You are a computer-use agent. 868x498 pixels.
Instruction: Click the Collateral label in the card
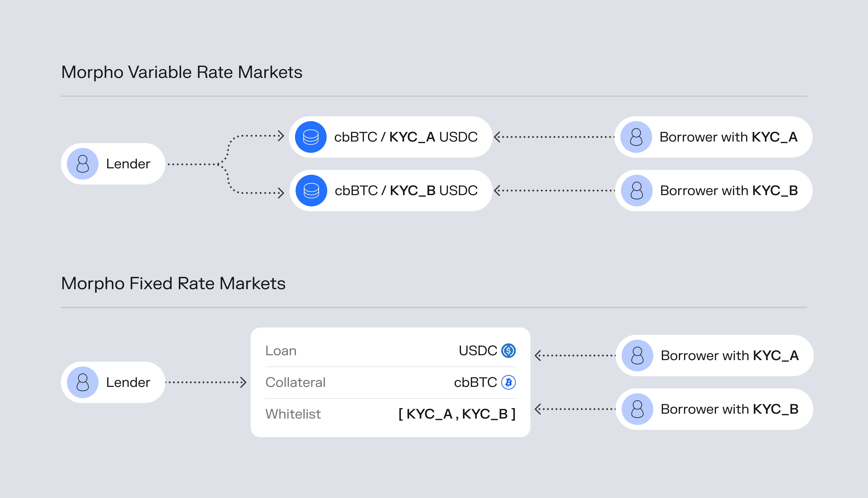tap(296, 382)
